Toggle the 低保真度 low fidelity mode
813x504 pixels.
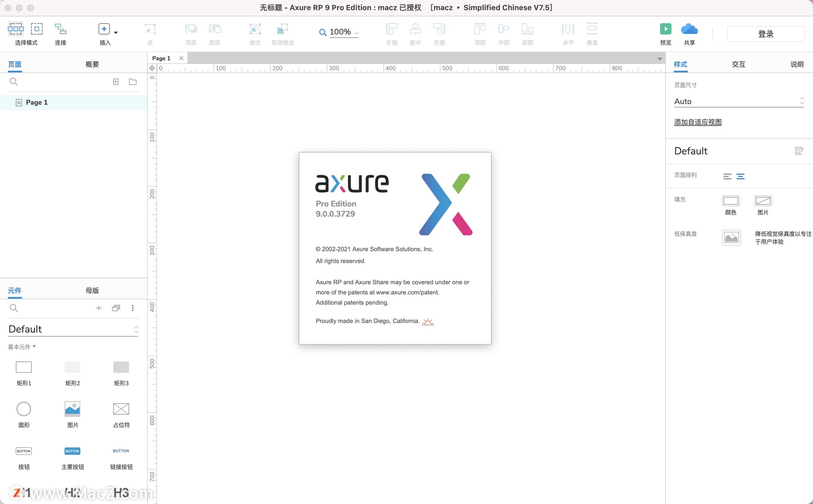click(731, 237)
